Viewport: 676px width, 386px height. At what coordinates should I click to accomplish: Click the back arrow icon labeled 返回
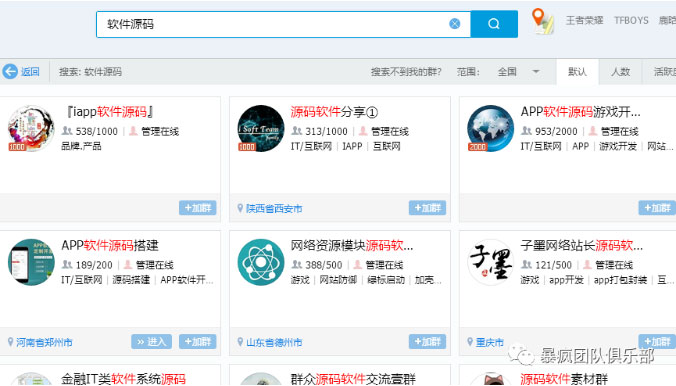click(10, 72)
